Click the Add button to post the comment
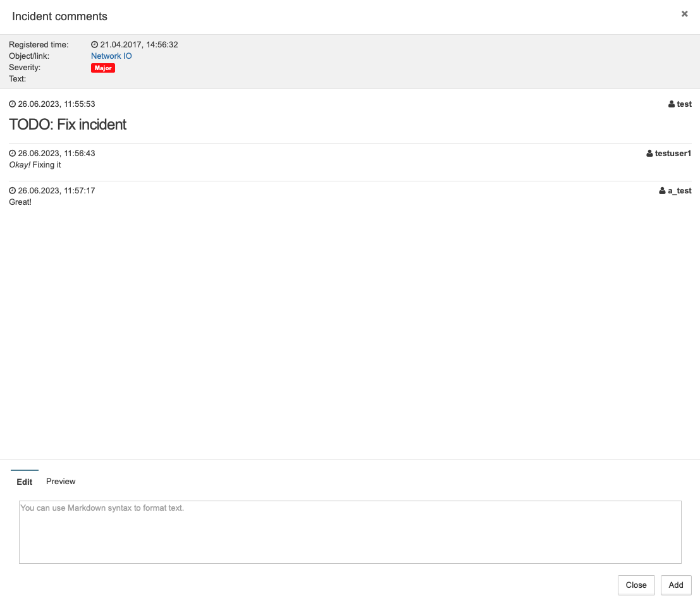700x603 pixels. click(x=676, y=585)
